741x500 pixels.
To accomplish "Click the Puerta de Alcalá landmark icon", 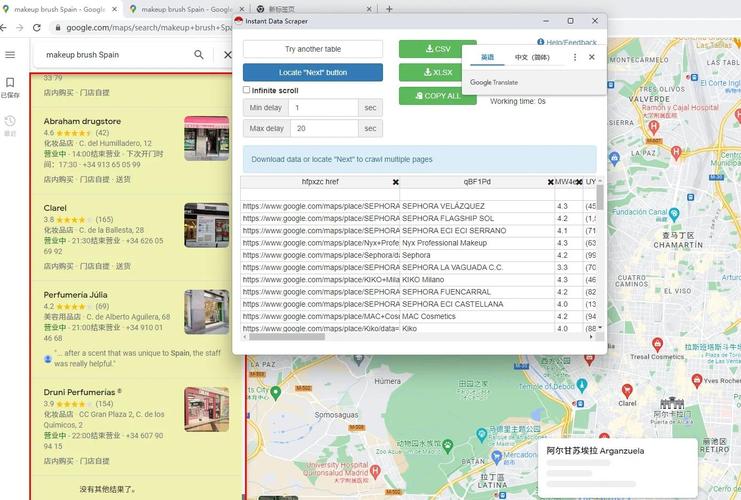I will tap(672, 403).
